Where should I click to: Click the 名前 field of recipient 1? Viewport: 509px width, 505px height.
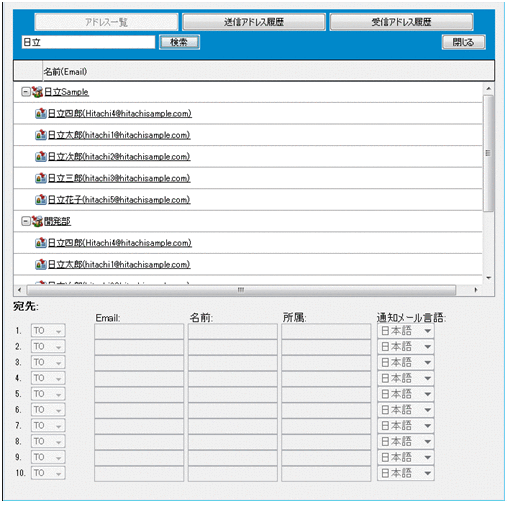233,331
